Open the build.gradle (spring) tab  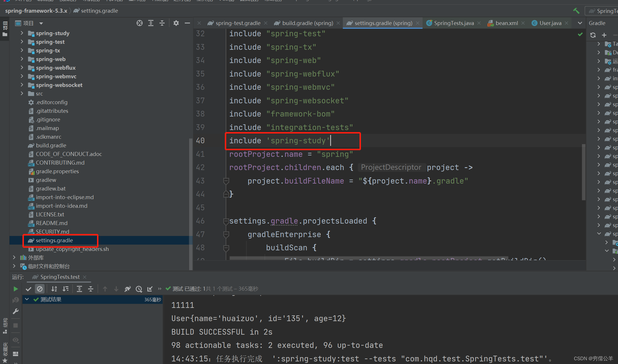[x=307, y=23]
